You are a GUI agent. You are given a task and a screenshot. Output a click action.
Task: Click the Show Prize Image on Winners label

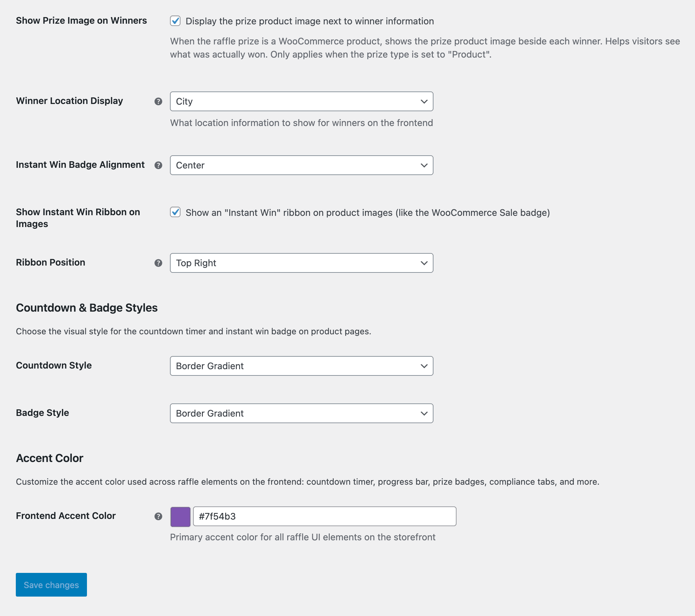tap(81, 21)
